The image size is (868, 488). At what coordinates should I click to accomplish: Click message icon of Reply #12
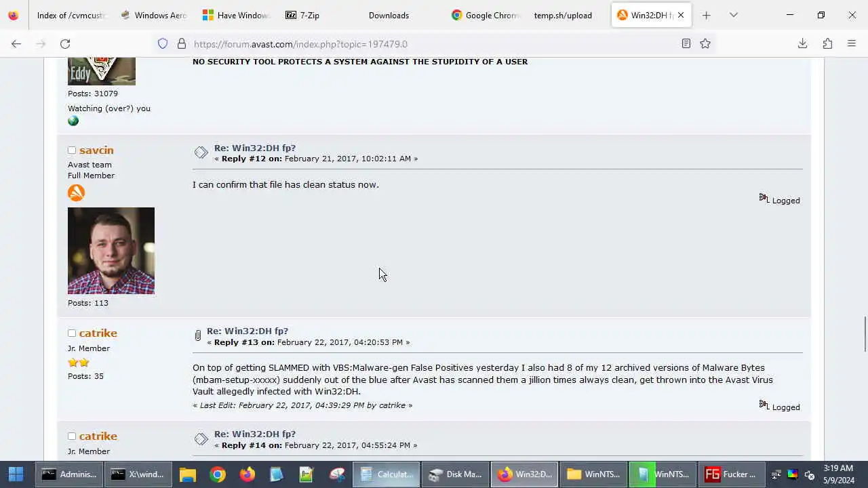pos(201,153)
